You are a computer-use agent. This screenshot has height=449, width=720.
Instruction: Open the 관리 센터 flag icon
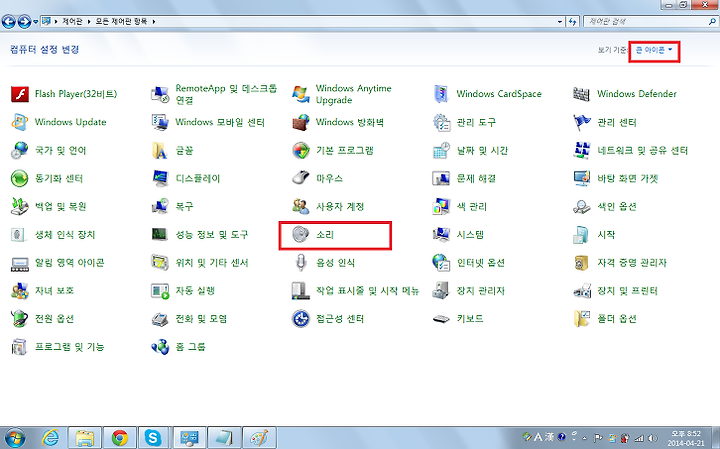coord(582,122)
